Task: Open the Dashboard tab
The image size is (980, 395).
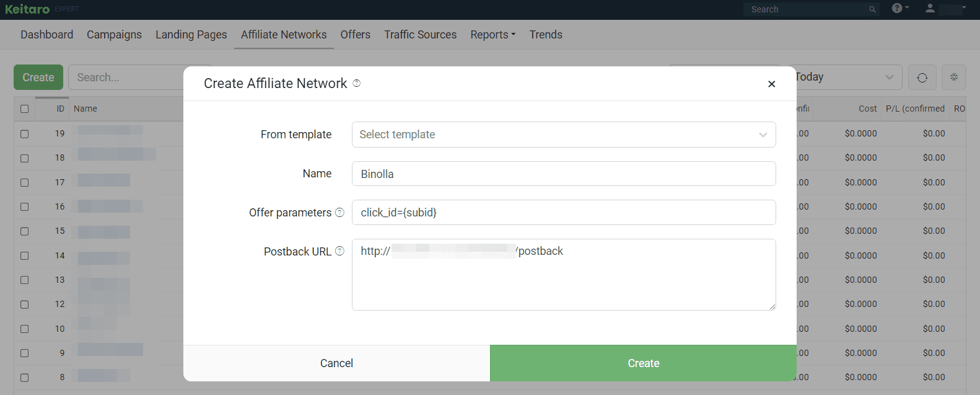Action: pos(46,35)
